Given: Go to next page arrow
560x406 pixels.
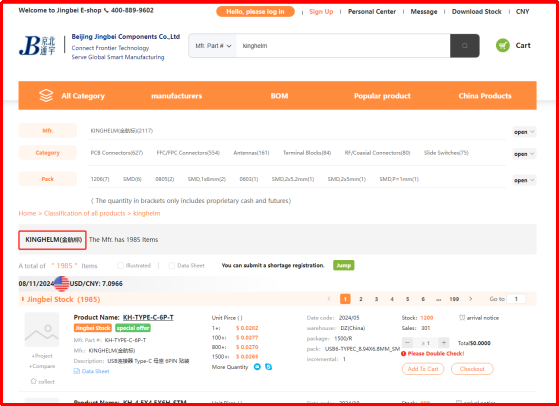Looking at the screenshot, I should pos(471,299).
